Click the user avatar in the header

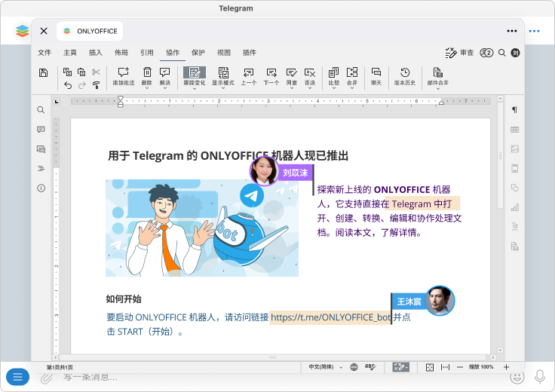[515, 53]
